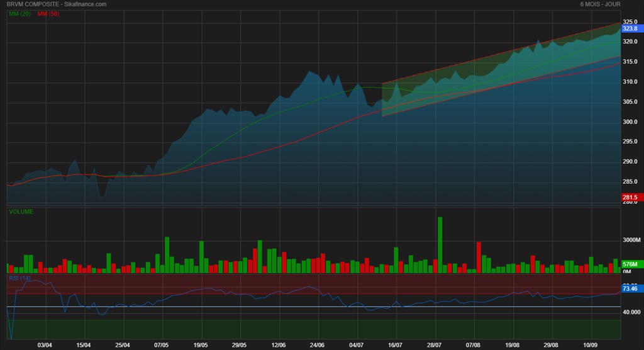This screenshot has height=350, width=644.
Task: Click the VOLUME panel label
Action: point(21,212)
